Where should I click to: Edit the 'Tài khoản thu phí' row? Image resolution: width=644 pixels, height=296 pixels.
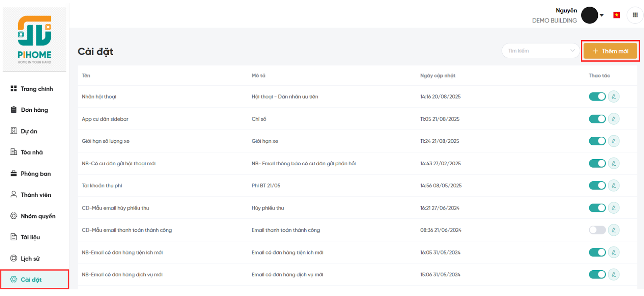pos(613,185)
